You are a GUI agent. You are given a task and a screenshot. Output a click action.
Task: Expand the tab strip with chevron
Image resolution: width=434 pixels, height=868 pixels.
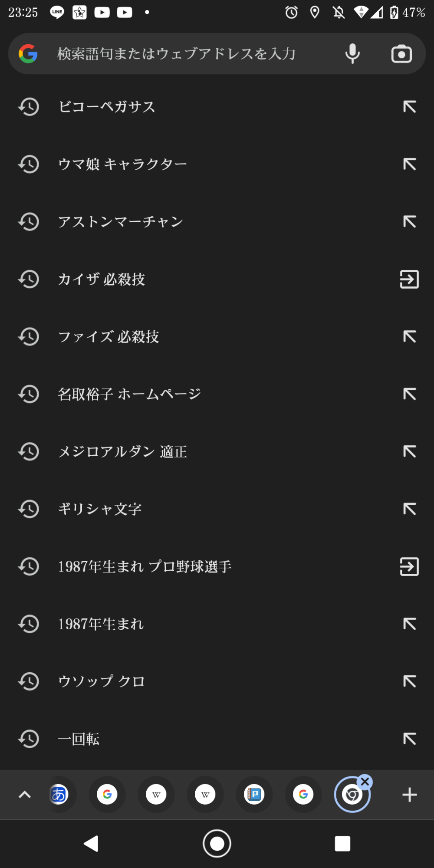(x=25, y=795)
